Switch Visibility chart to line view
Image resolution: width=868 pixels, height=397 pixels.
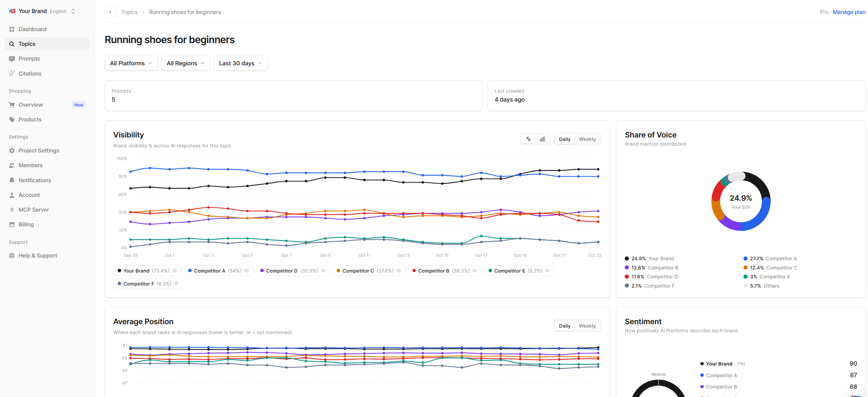click(x=529, y=139)
